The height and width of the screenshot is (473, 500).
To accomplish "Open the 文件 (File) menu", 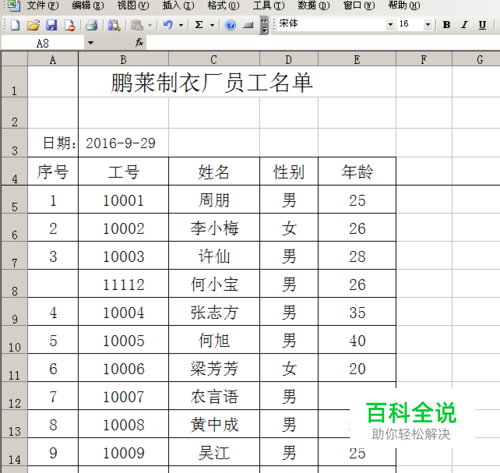I will click(x=42, y=5).
